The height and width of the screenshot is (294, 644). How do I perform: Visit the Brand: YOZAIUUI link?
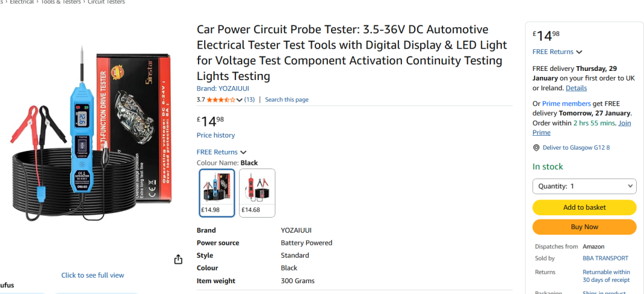pos(222,88)
